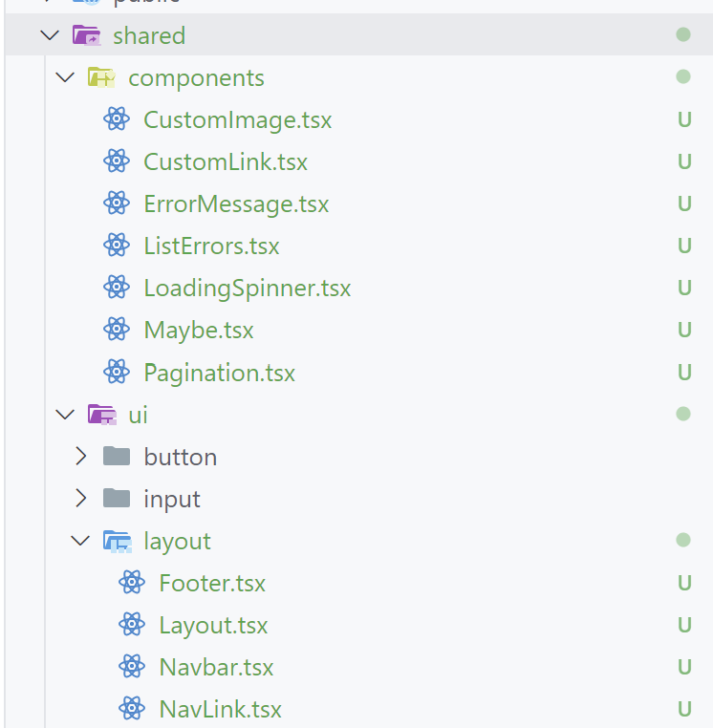The height and width of the screenshot is (728, 713).
Task: Expand the input folder chevron
Action: pyautogui.click(x=80, y=499)
